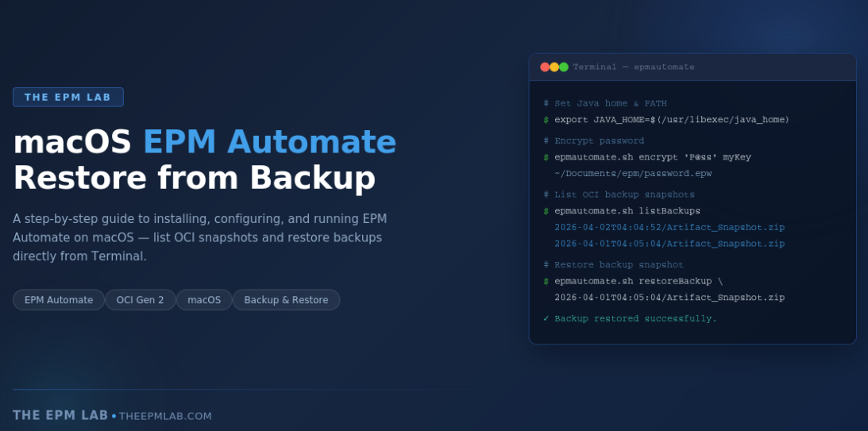Click the green maximize dot in the terminal
Screen dimensions: 868x431
tap(564, 67)
